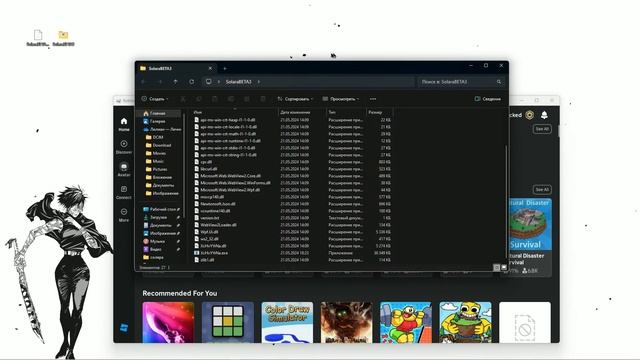This screenshot has height=360, width=640.
Task: Go up one folder level in Explorer
Action: pyautogui.click(x=176, y=82)
